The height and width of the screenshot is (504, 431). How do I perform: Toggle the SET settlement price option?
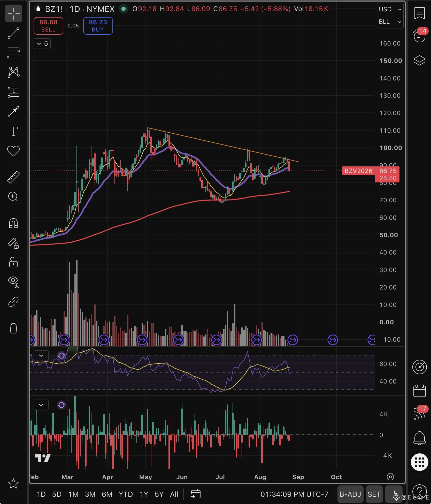374,494
